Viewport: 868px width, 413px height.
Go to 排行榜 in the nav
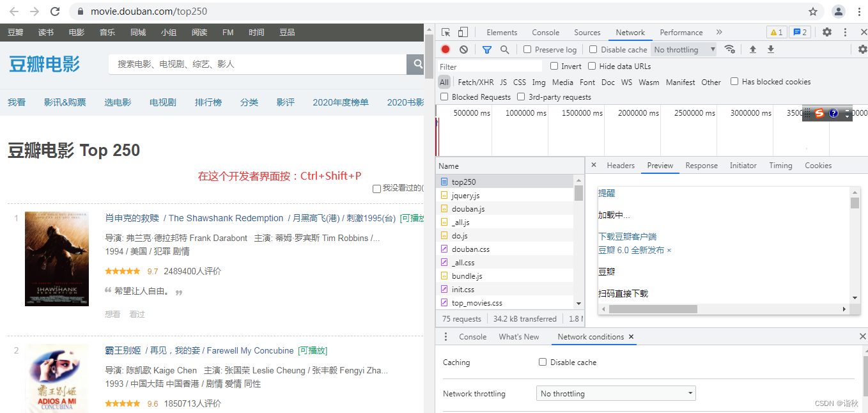pos(208,102)
